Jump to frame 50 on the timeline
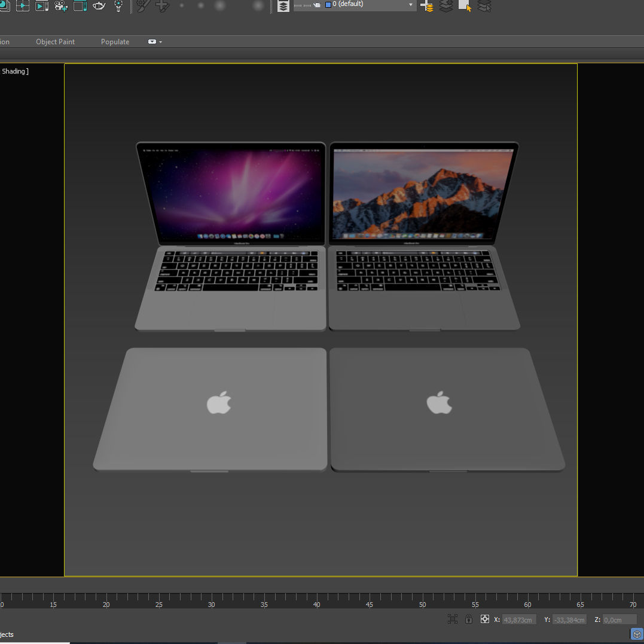The width and height of the screenshot is (644, 644). tap(422, 604)
